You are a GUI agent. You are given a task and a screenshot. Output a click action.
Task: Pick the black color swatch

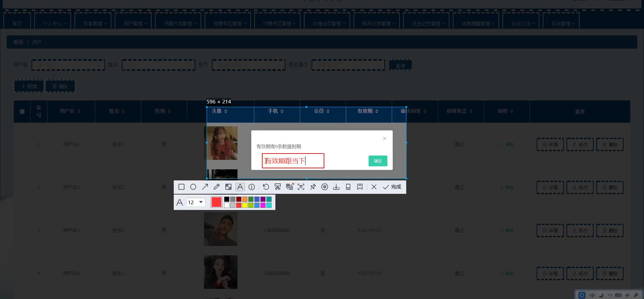(x=227, y=199)
